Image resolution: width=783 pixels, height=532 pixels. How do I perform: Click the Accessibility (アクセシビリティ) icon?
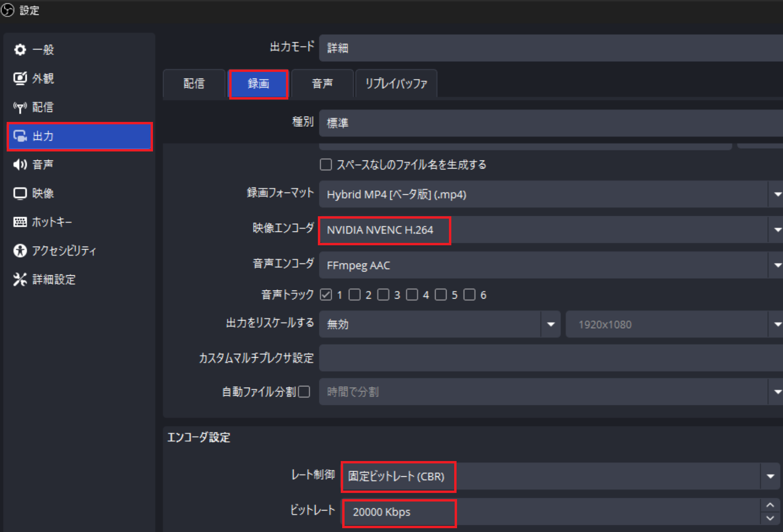point(20,251)
